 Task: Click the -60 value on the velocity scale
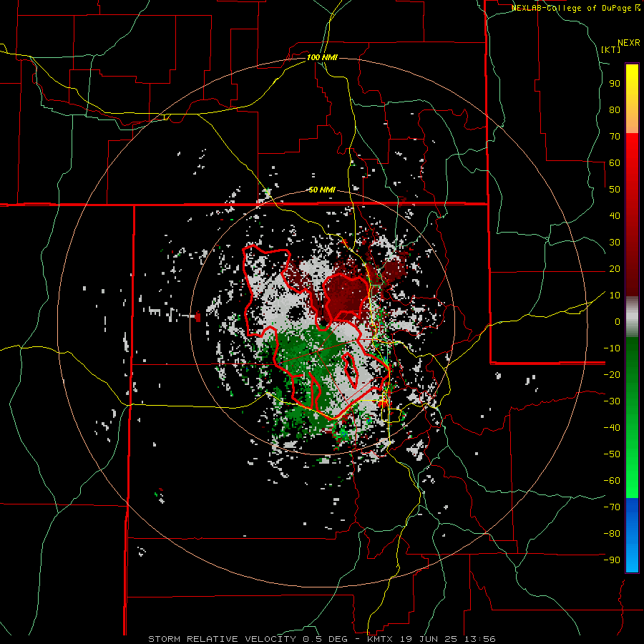coord(612,481)
